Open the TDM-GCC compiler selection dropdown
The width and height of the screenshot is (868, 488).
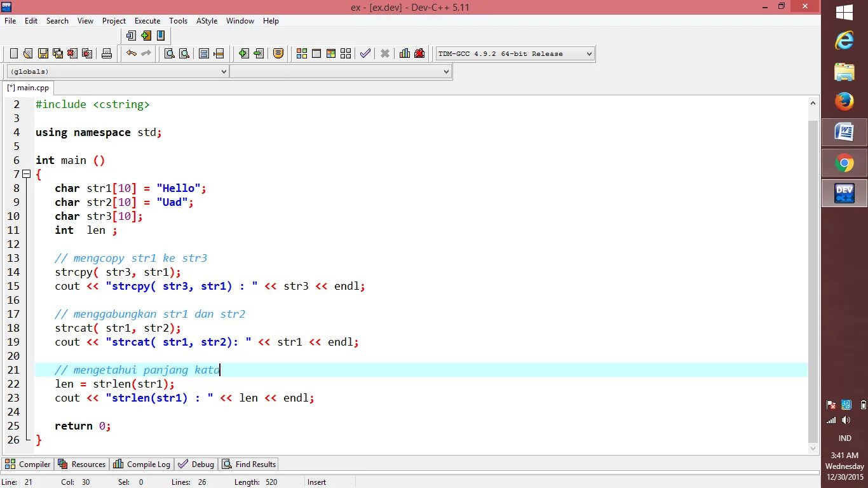[x=515, y=53]
